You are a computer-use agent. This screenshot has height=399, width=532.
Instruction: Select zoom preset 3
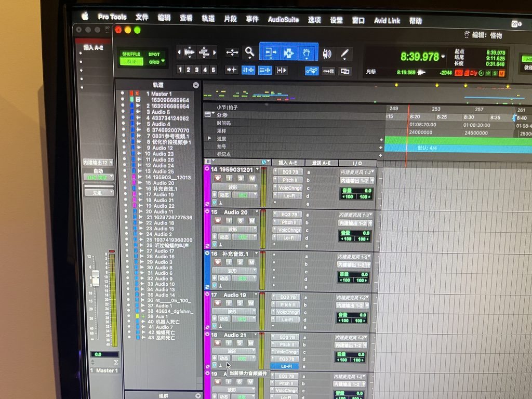[196, 70]
